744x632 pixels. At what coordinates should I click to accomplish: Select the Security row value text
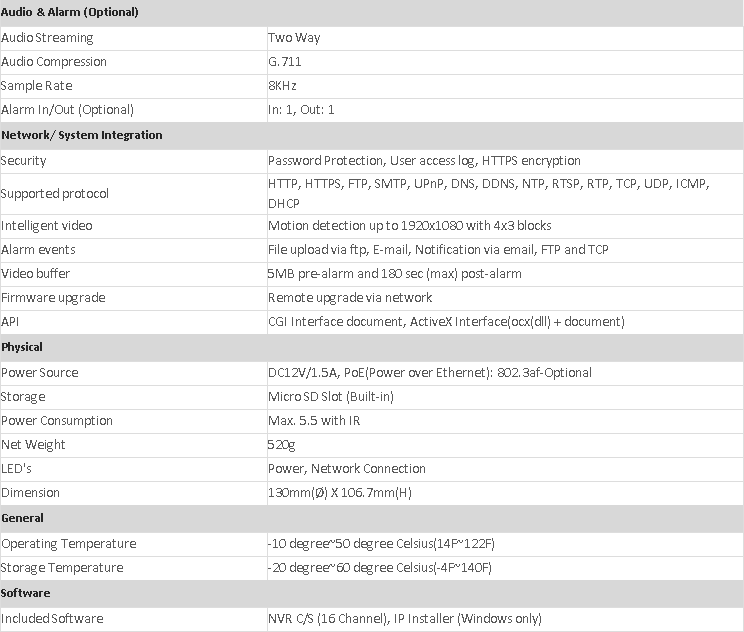(x=424, y=161)
